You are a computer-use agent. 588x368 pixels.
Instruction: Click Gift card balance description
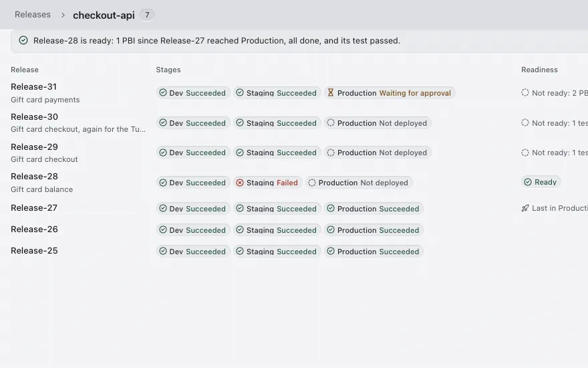41,189
